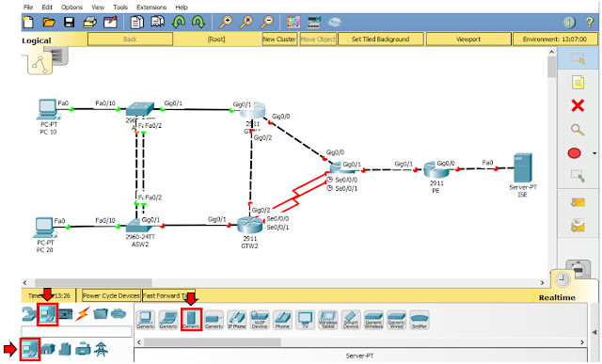Switch to the Realtime mode tab
Image resolution: width=602 pixels, height=364 pixels.
coord(557,297)
